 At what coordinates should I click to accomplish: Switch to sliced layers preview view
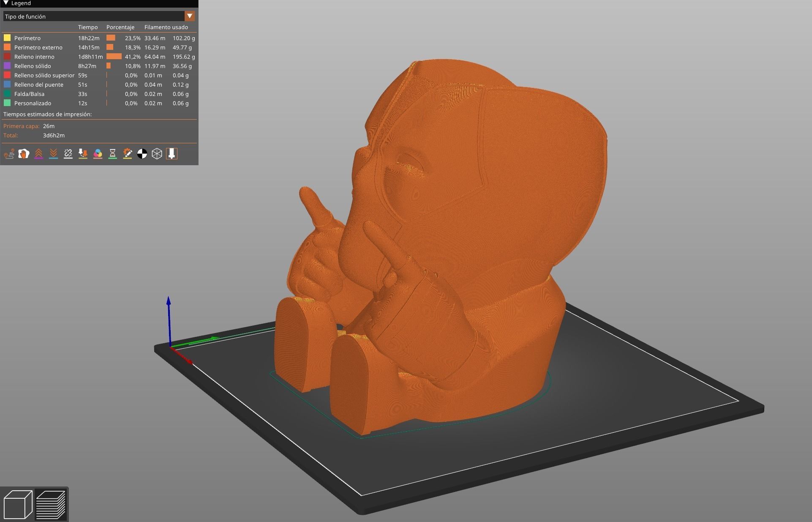pyautogui.click(x=51, y=505)
